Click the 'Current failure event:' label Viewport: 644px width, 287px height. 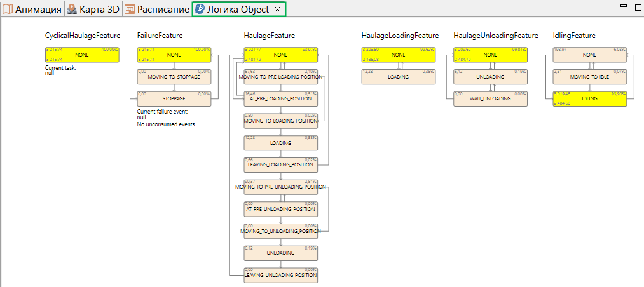click(162, 112)
